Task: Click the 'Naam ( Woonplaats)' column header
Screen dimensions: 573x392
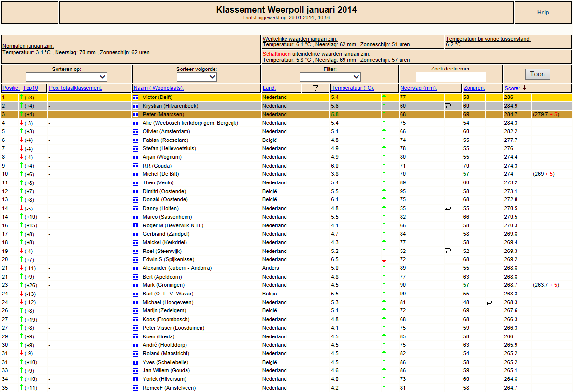Action: point(158,88)
